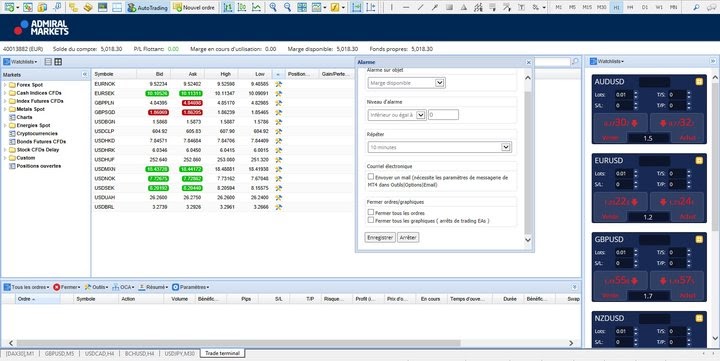The image size is (720, 361).
Task: Switch to [DAX30],M1 tab
Action: [20, 354]
